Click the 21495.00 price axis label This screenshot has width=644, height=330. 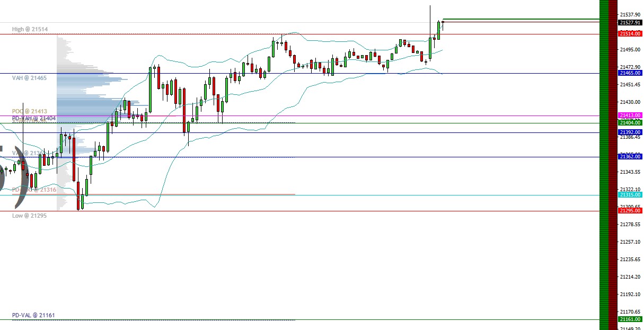[630, 50]
